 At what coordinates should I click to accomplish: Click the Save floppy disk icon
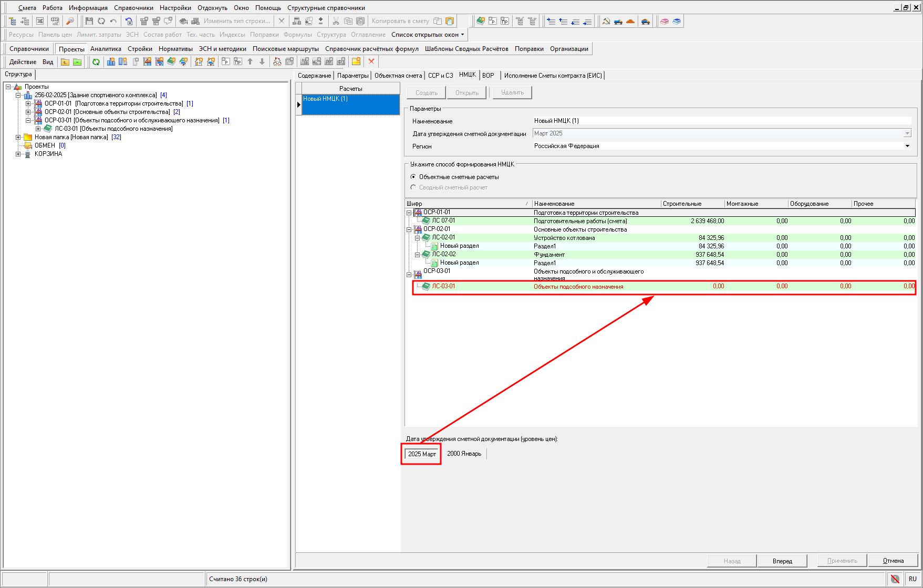(x=89, y=21)
